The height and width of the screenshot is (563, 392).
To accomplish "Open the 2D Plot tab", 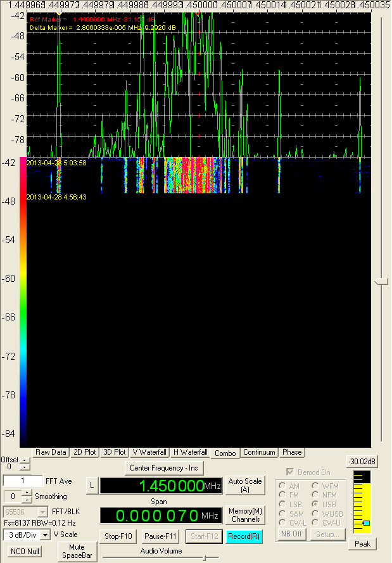I will [x=84, y=452].
